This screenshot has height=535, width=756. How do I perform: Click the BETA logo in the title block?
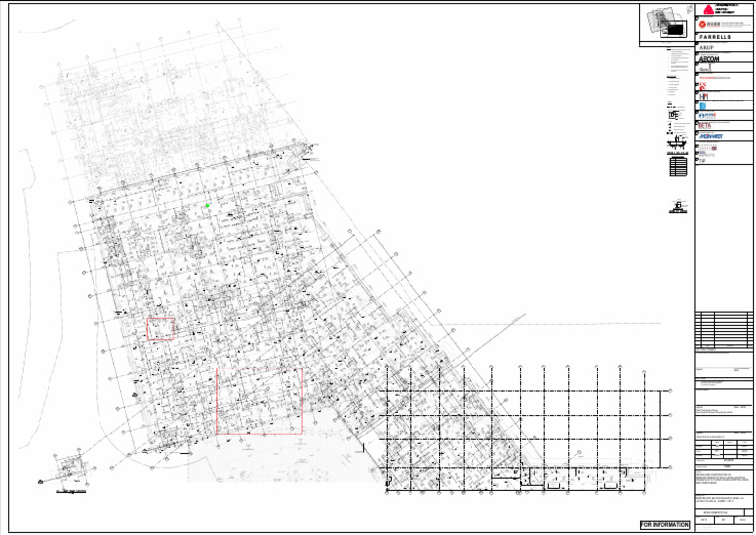[705, 125]
